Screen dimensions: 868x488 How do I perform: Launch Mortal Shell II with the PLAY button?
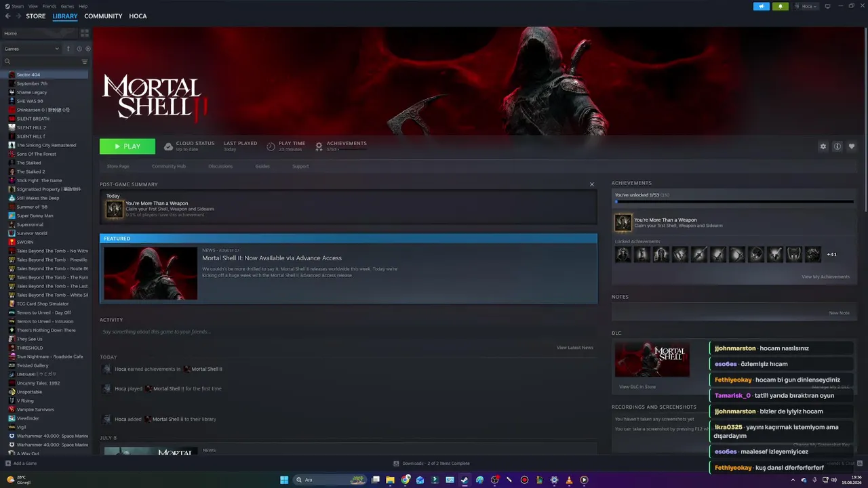(127, 146)
